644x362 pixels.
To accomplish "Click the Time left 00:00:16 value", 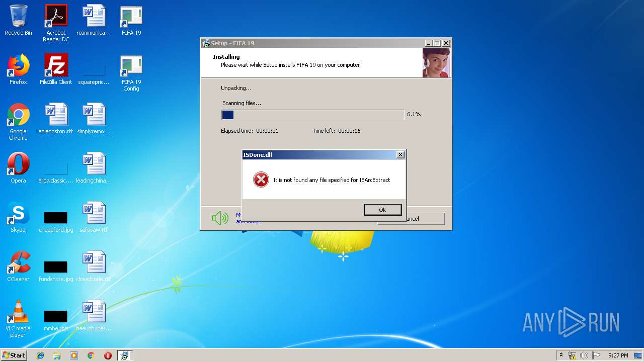I will coord(349,131).
